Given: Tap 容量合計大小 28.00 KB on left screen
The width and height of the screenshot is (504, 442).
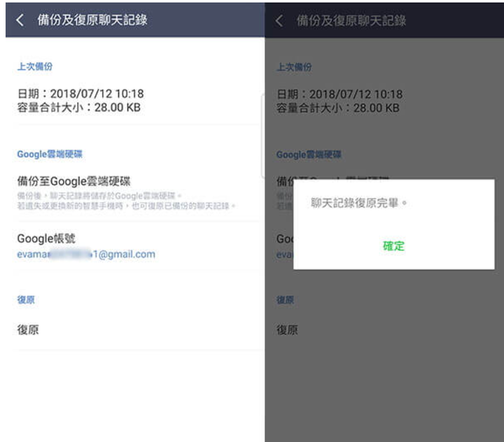Looking at the screenshot, I should (78, 107).
